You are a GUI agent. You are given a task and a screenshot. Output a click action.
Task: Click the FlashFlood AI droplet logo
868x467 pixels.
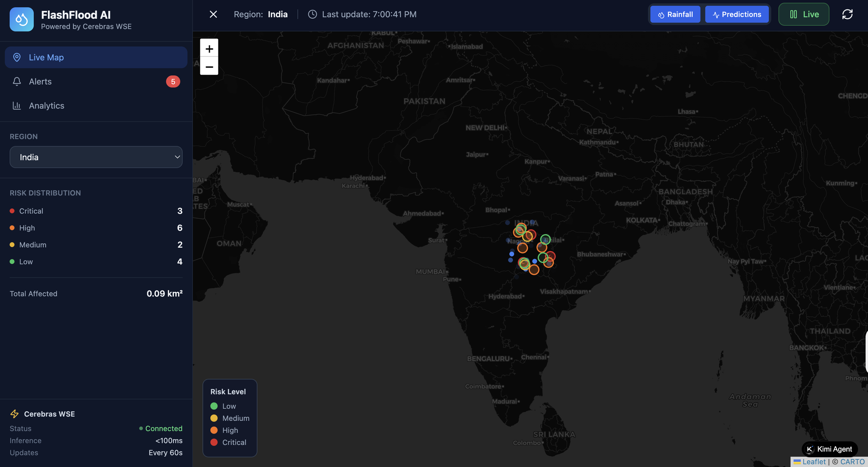tap(22, 19)
